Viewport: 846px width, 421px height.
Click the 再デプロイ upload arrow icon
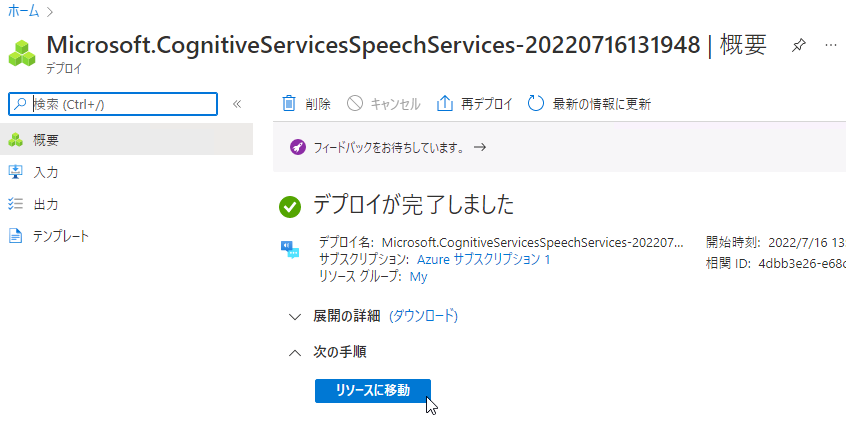tap(444, 103)
